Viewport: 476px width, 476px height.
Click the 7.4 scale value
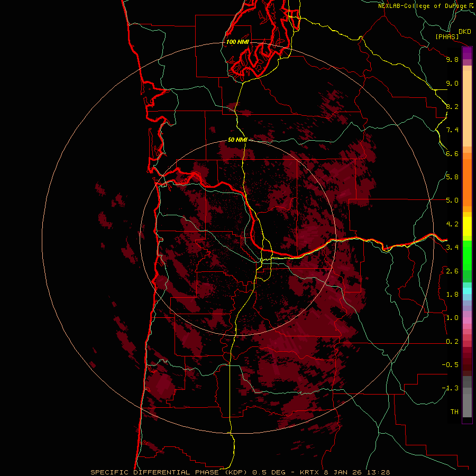pyautogui.click(x=452, y=130)
